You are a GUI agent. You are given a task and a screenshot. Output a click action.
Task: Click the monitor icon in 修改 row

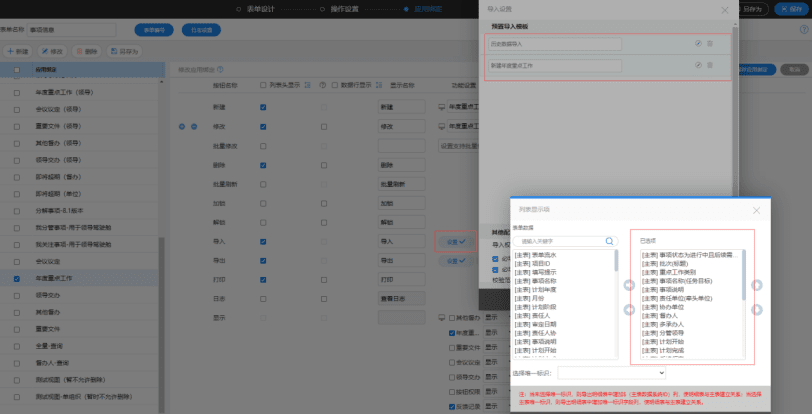442,126
